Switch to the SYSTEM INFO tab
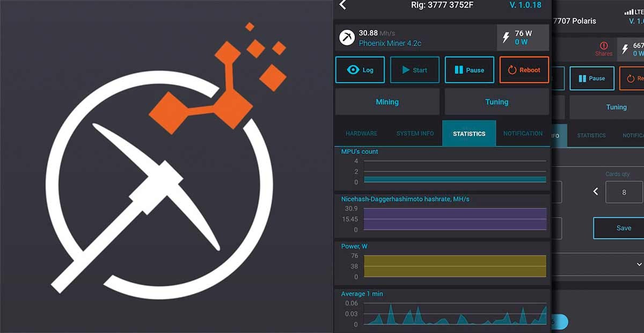The height and width of the screenshot is (333, 644). (415, 134)
